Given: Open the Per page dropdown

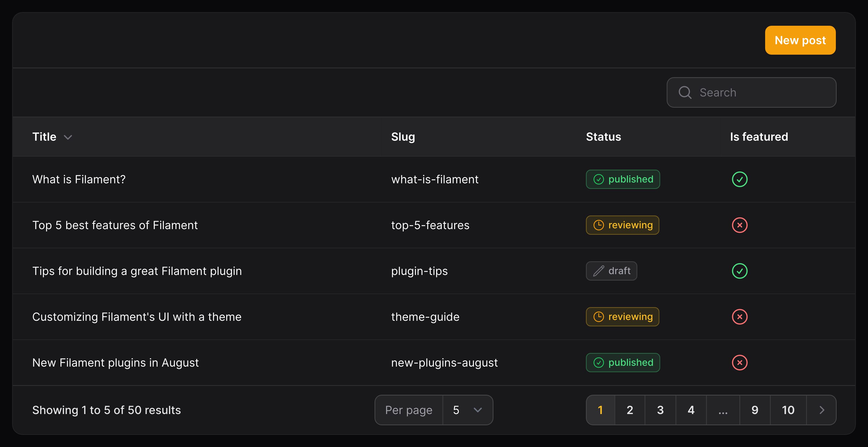Looking at the screenshot, I should pyautogui.click(x=468, y=410).
